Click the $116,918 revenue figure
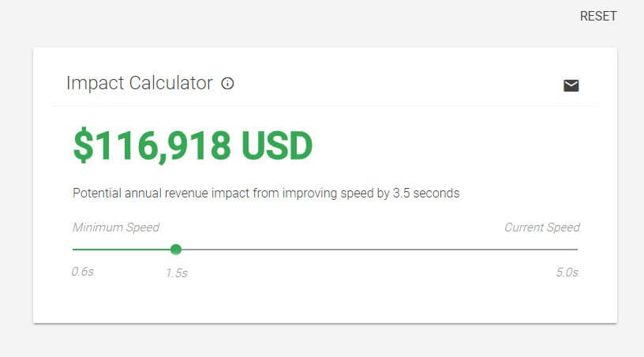The height and width of the screenshot is (357, 644). click(152, 145)
